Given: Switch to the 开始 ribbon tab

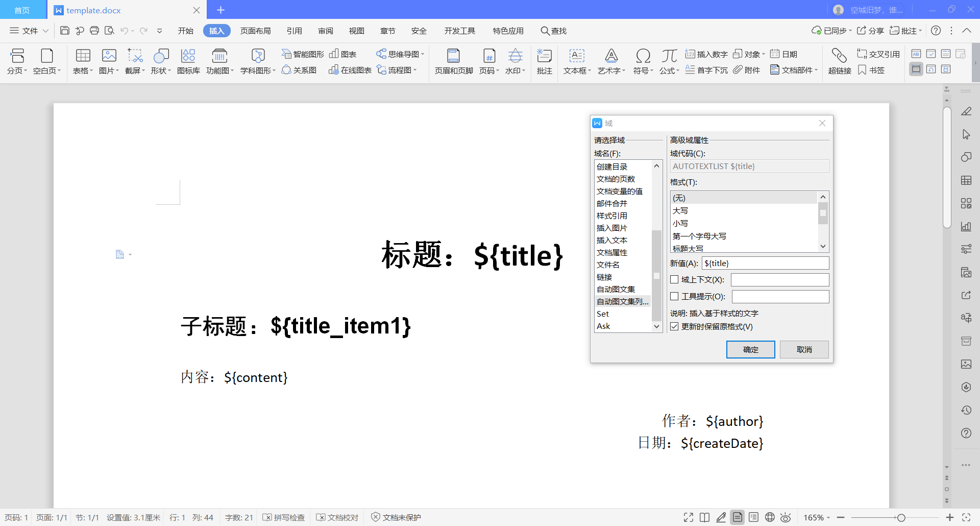Looking at the screenshot, I should [x=186, y=31].
